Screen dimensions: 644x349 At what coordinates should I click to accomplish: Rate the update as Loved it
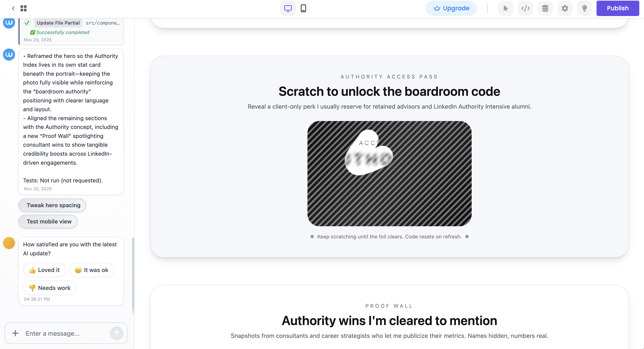click(44, 270)
